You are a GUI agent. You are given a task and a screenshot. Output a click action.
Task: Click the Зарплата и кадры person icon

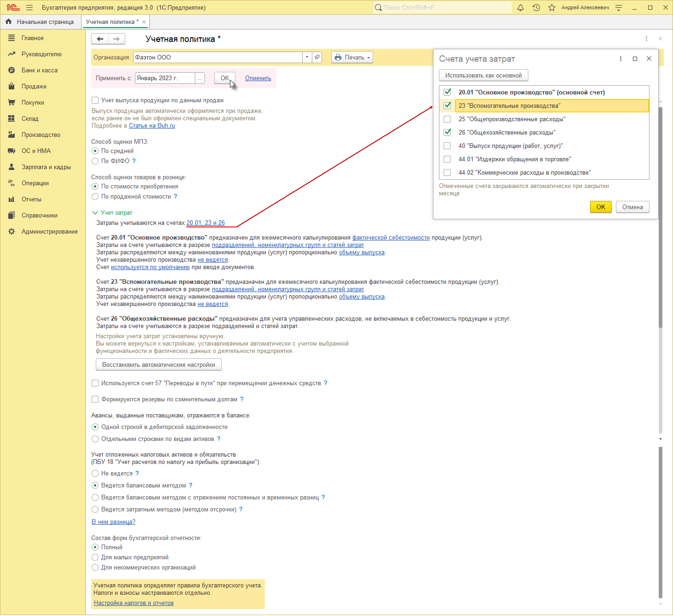click(12, 167)
